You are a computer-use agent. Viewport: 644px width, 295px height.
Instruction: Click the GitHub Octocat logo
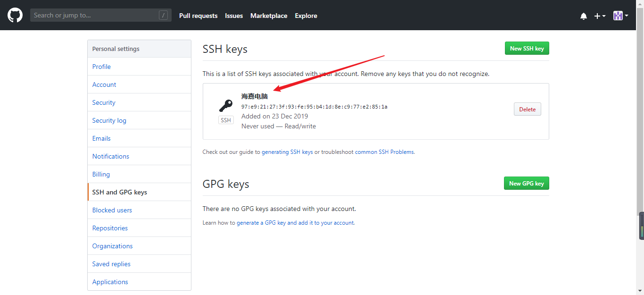tap(15, 15)
